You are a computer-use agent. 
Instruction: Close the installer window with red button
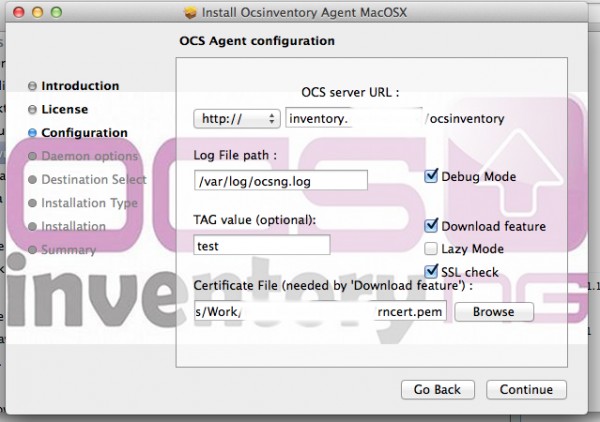click(18, 12)
